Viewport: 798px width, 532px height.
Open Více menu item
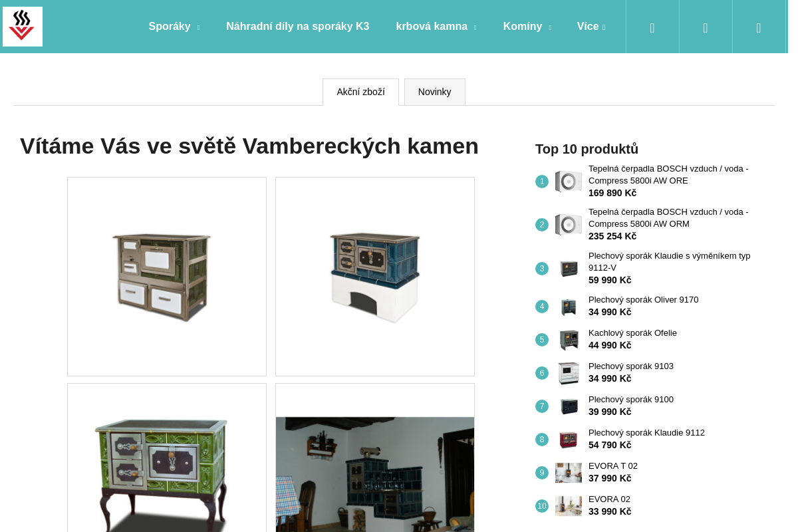tap(588, 27)
